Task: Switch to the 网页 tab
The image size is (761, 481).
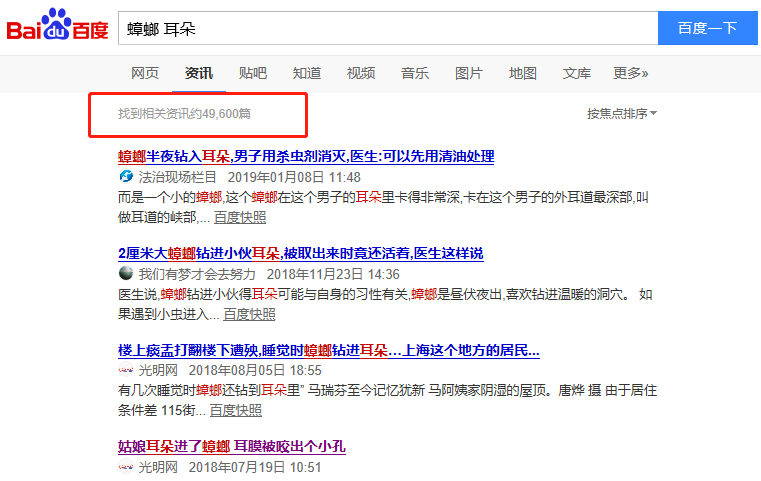Action: (145, 73)
